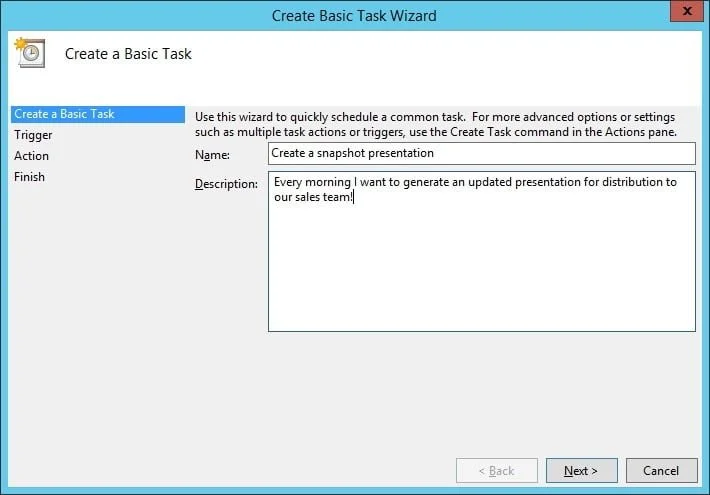Jump to the Finish step in sidebar
This screenshot has height=495, width=710.
(x=29, y=177)
